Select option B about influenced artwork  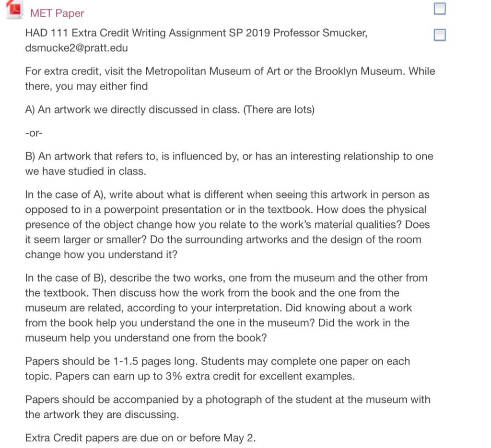(229, 163)
